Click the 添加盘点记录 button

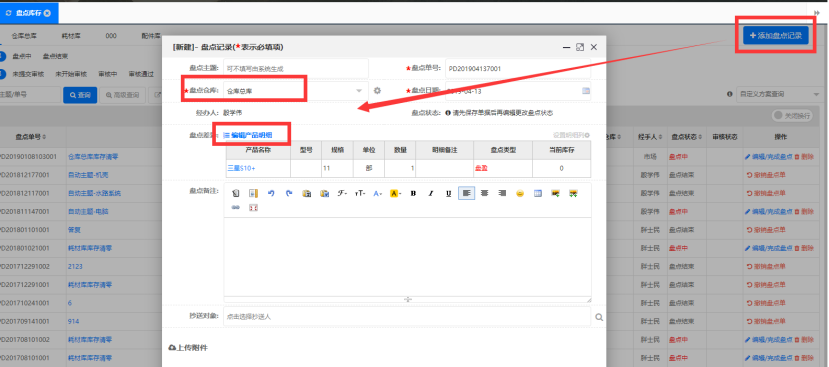click(776, 35)
